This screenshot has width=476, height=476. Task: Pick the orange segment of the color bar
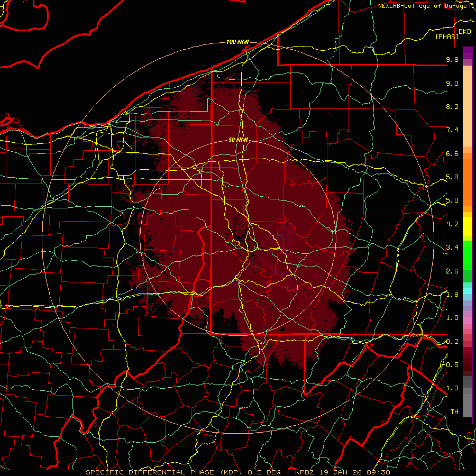pos(467,183)
